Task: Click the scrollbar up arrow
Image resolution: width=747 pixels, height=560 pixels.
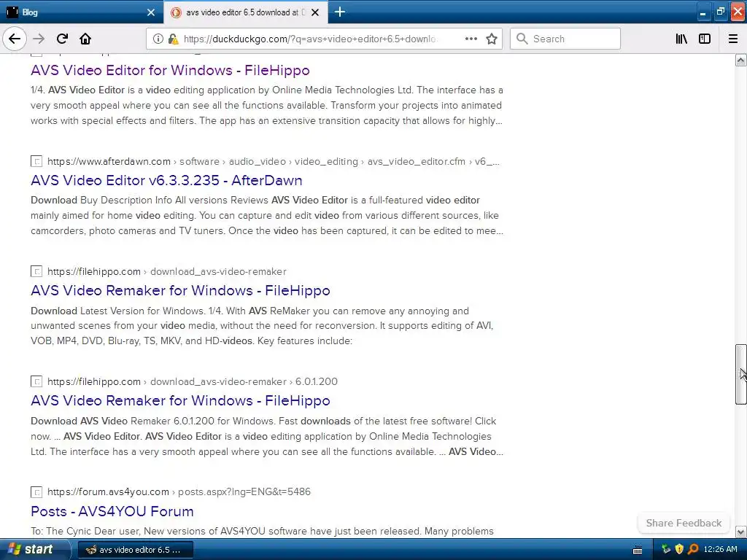Action: click(x=741, y=60)
